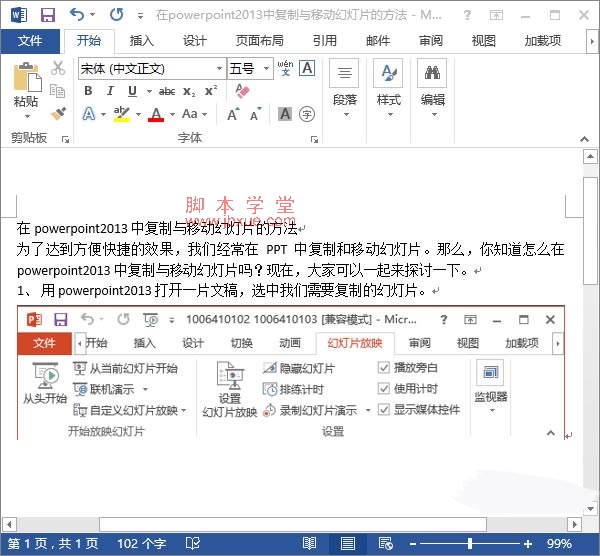600x556 pixels.
Task: Click the vertical scrollbar down arrow
Action: (x=590, y=509)
